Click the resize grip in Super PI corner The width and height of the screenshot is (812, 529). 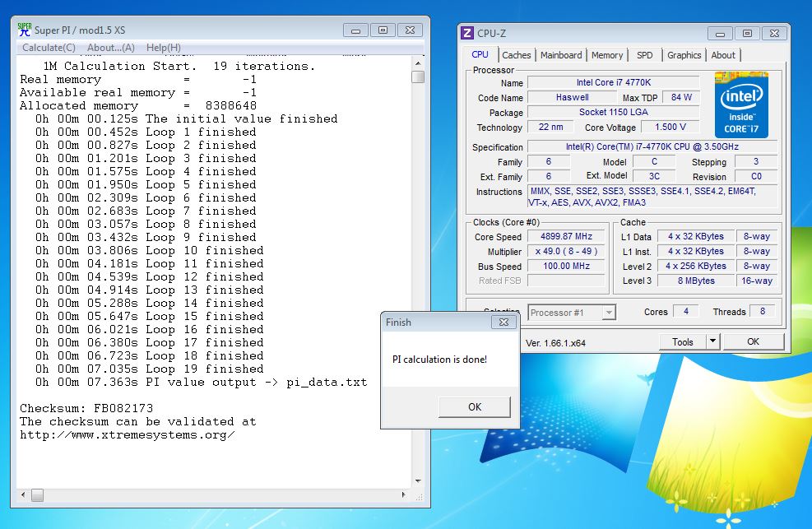coord(419,496)
